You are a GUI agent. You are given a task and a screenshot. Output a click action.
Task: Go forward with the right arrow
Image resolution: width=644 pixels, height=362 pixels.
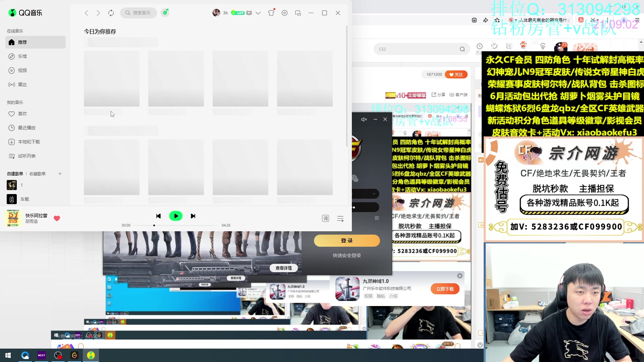98,13
